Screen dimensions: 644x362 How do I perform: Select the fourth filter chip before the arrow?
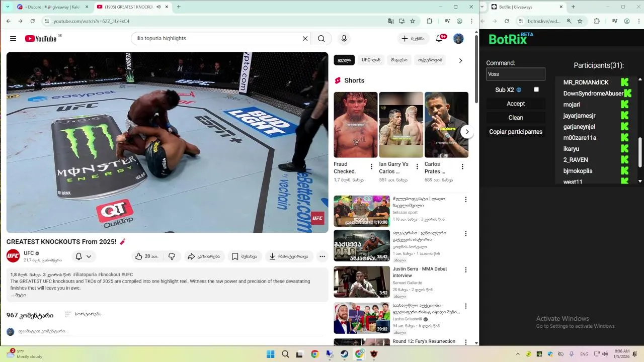click(x=430, y=60)
